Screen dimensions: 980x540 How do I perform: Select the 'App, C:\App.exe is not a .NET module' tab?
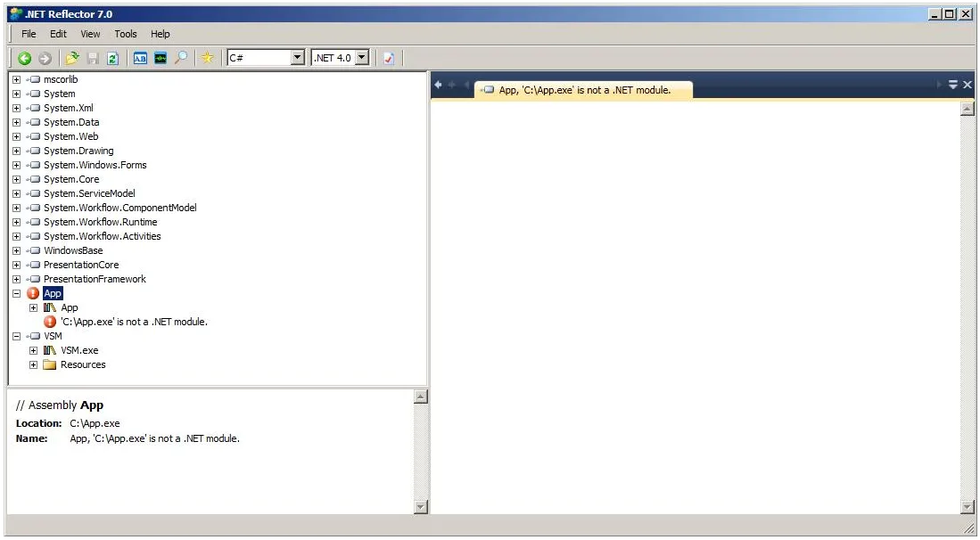pyautogui.click(x=584, y=91)
